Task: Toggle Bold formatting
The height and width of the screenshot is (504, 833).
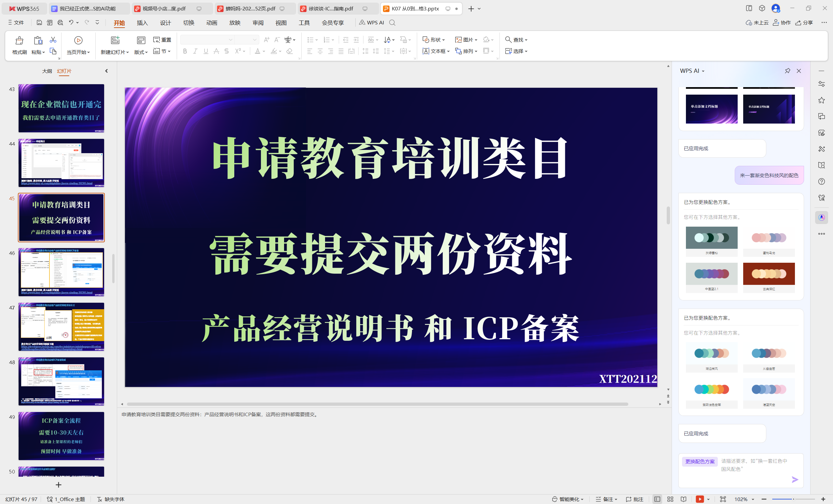Action: point(184,51)
